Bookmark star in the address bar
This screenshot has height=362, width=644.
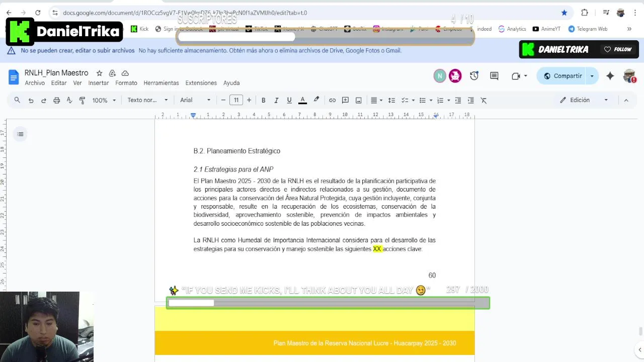click(x=564, y=13)
